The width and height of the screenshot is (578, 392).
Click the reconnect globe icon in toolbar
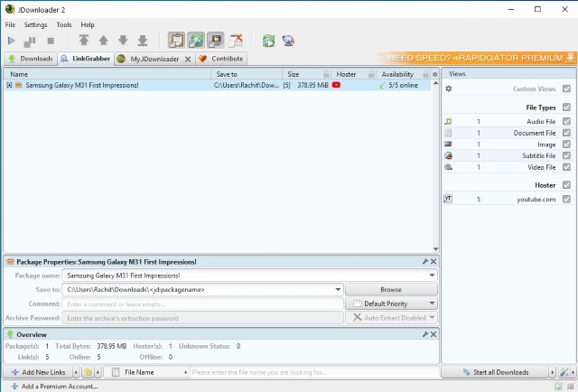(288, 41)
